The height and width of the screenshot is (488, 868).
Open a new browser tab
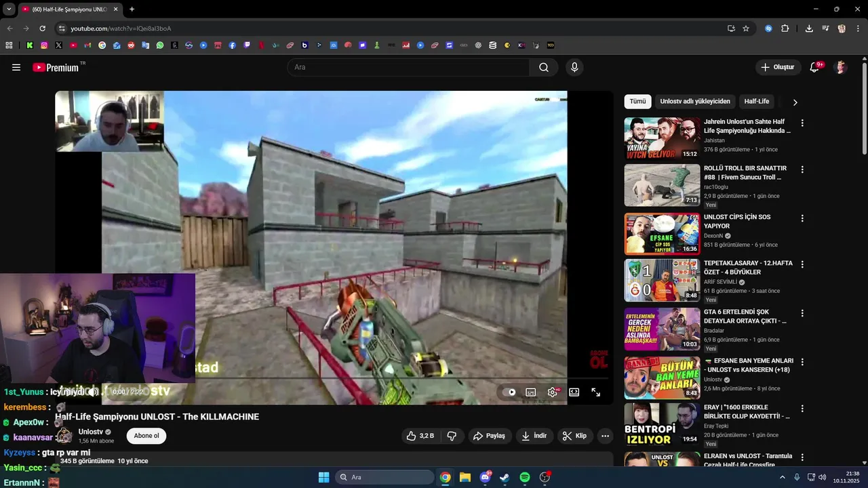point(132,9)
